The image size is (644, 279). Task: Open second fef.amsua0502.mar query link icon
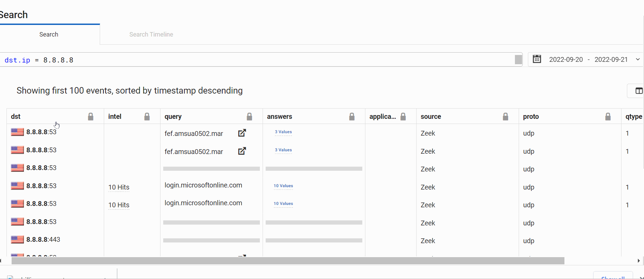tap(242, 151)
